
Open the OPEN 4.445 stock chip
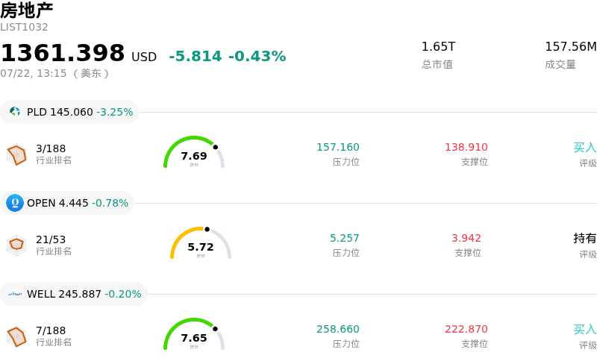click(67, 203)
